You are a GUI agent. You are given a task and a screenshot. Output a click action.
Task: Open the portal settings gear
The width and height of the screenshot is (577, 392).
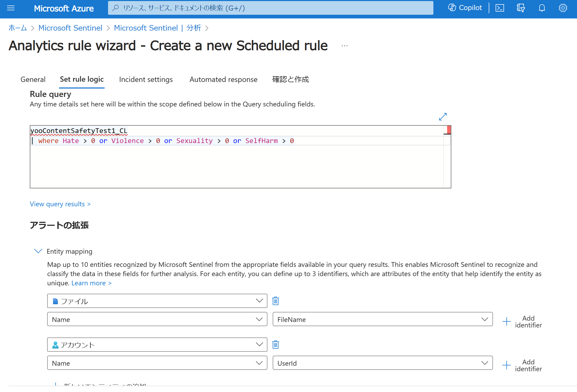[x=563, y=8]
